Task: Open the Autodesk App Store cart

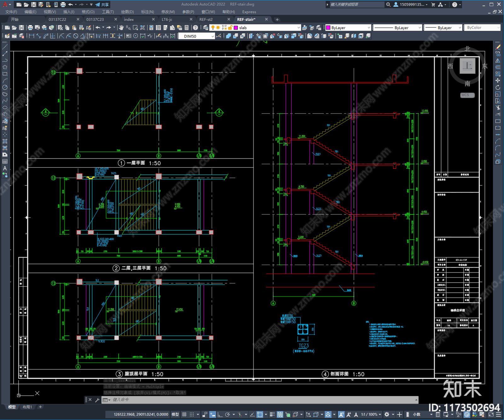Action: pos(433,4)
